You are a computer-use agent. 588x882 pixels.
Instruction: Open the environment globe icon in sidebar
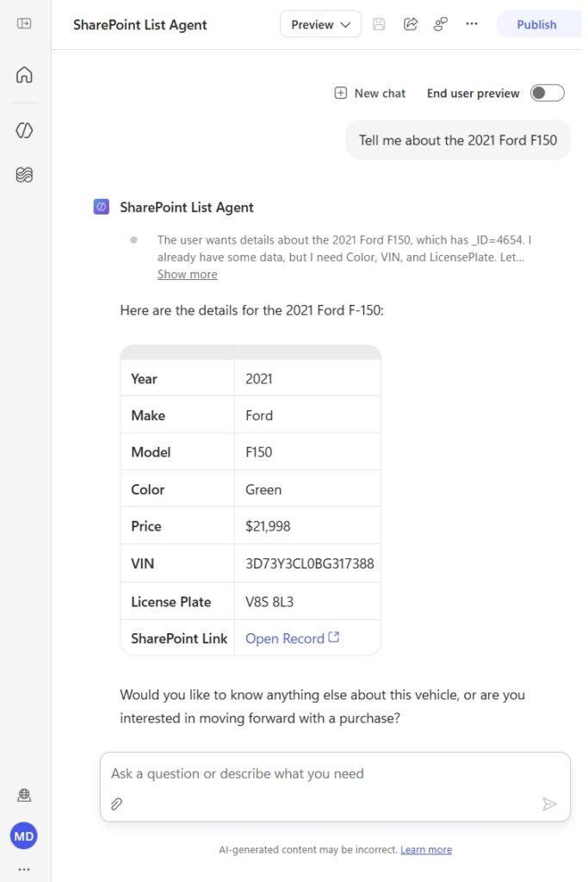point(24,795)
